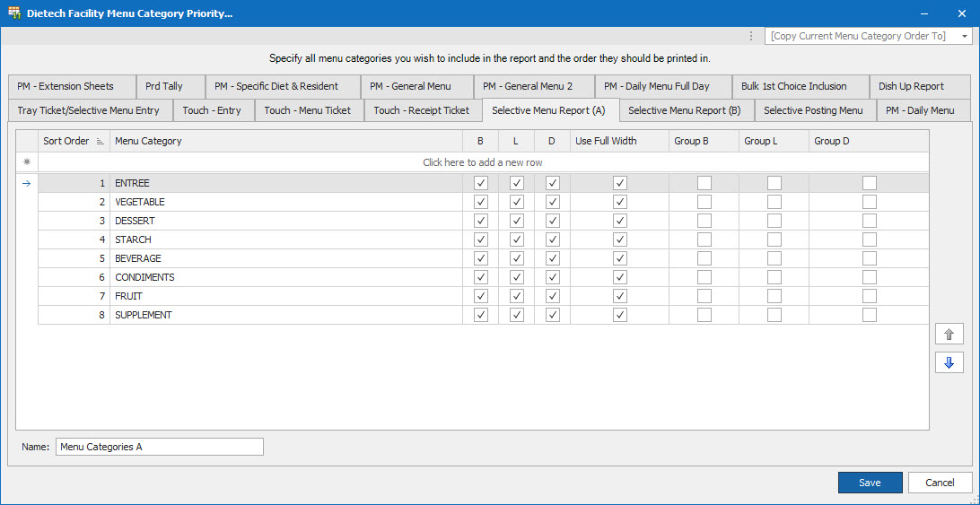Click sort order cell 8
Viewport: 980px width, 505px height.
pyautogui.click(x=74, y=314)
